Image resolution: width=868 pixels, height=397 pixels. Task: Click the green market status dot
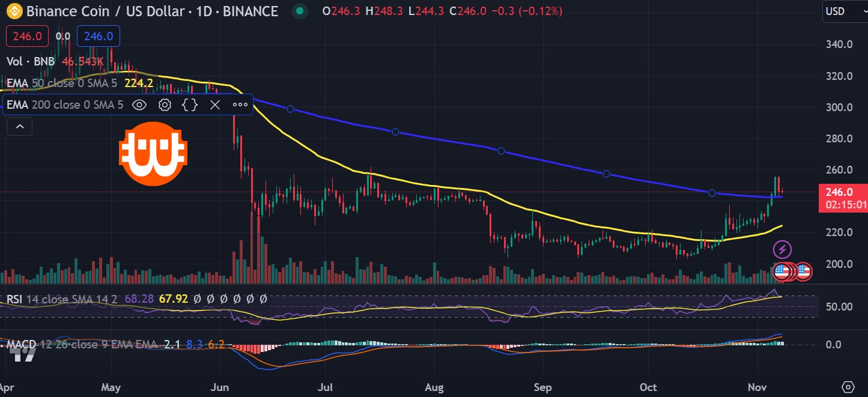pyautogui.click(x=300, y=11)
